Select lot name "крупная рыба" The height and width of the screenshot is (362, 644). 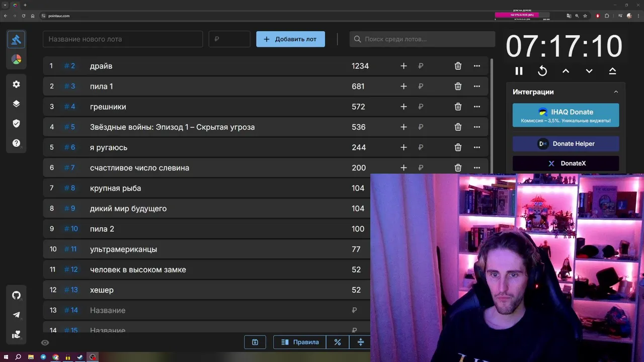point(115,188)
